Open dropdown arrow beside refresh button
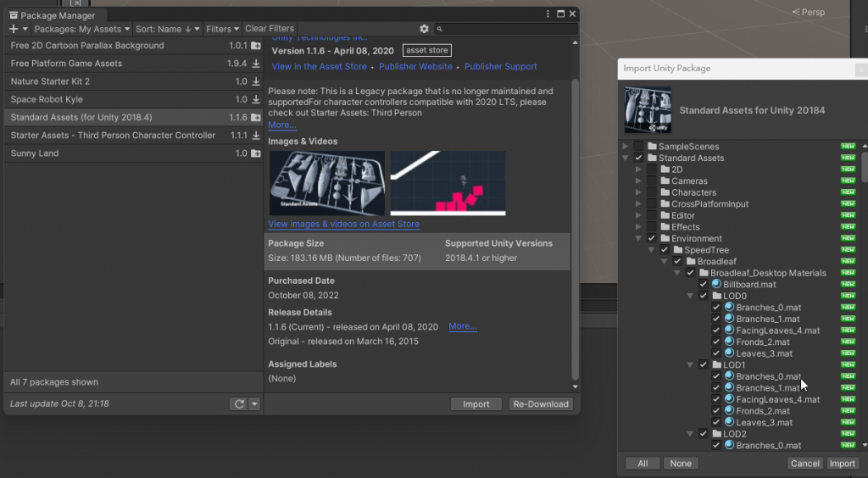Screen dimensions: 868x478 [254, 404]
